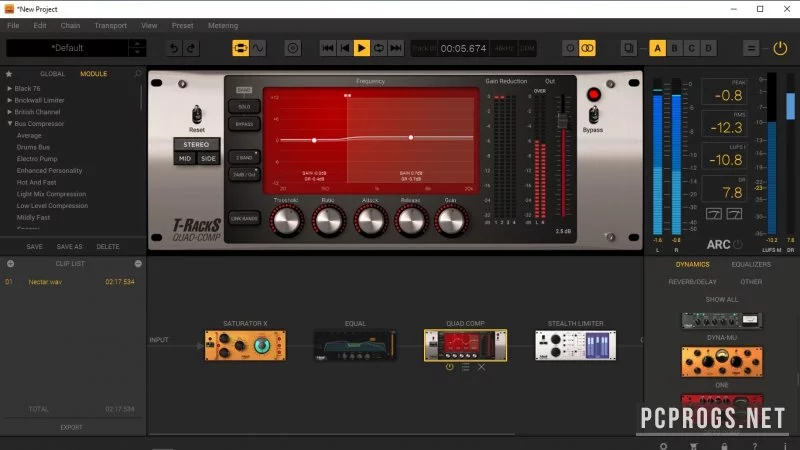Click the EXPORT button
Screen dimensions: 800x450
[x=71, y=428]
